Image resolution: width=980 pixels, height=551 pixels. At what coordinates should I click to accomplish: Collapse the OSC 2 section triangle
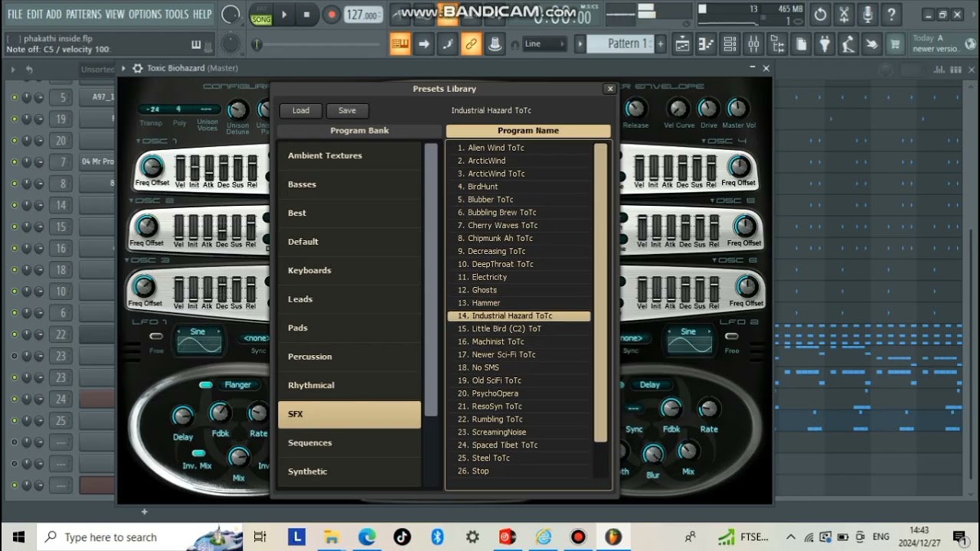[x=132, y=201]
